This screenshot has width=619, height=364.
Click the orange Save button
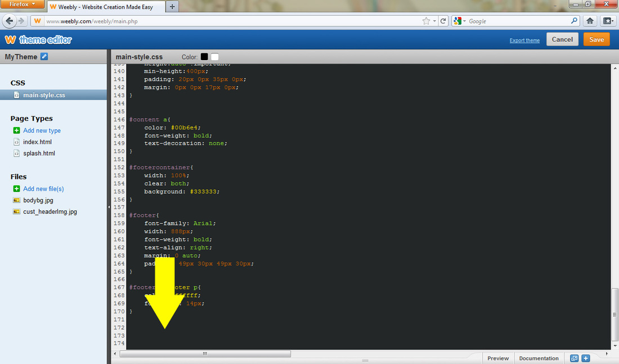(x=596, y=39)
